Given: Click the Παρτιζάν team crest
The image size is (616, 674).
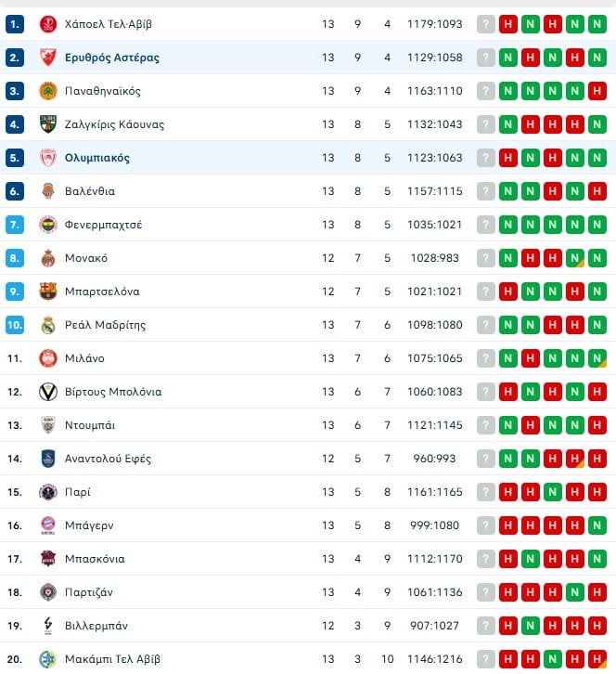Looking at the screenshot, I should (48, 592).
